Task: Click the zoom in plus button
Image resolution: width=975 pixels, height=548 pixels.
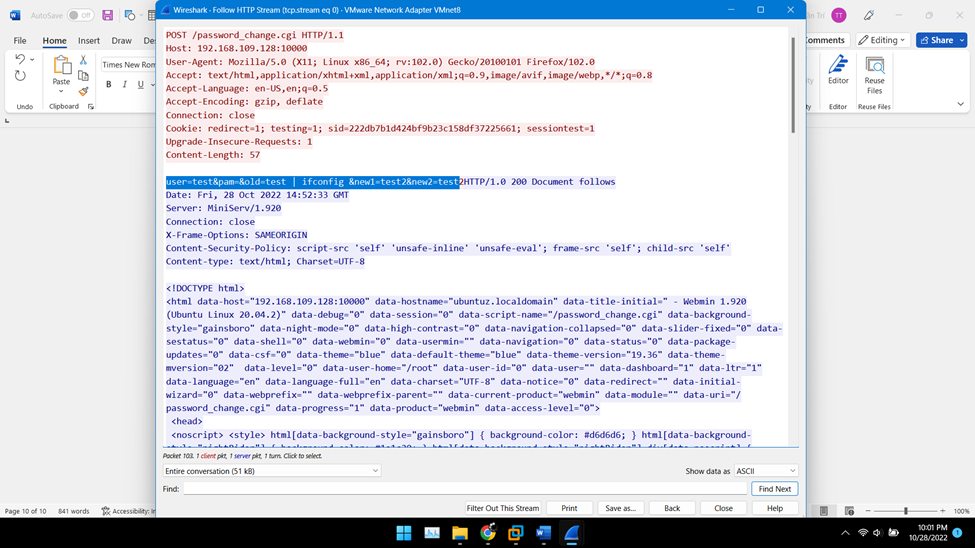Action: point(943,511)
